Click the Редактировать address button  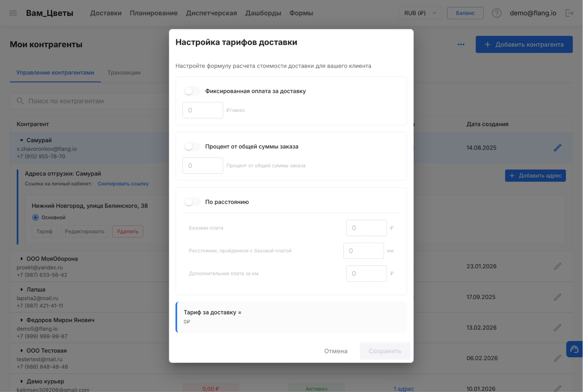click(x=85, y=231)
